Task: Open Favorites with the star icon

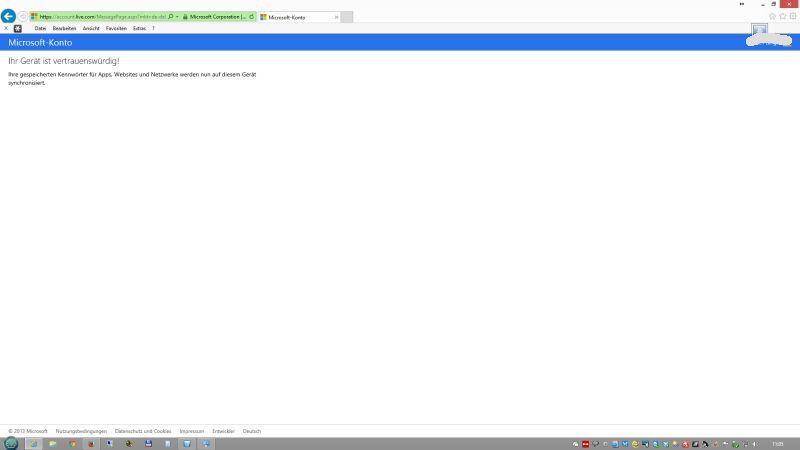Action: pyautogui.click(x=783, y=16)
